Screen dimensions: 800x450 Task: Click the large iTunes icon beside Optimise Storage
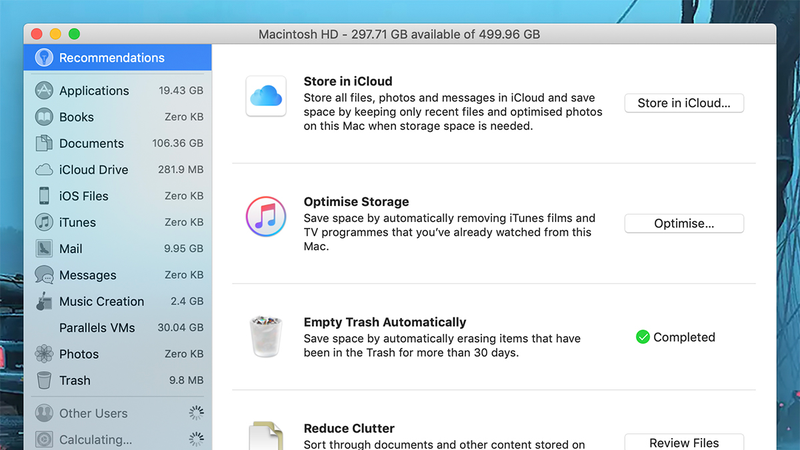click(266, 216)
